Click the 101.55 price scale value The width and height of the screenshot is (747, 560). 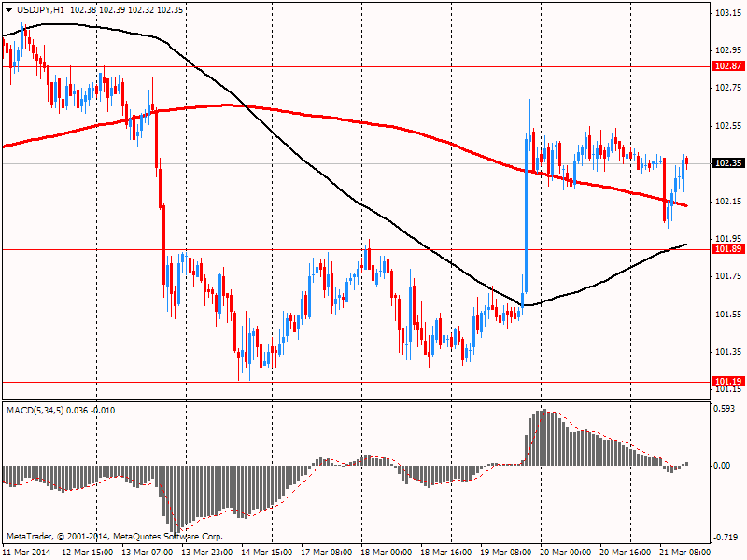point(728,315)
